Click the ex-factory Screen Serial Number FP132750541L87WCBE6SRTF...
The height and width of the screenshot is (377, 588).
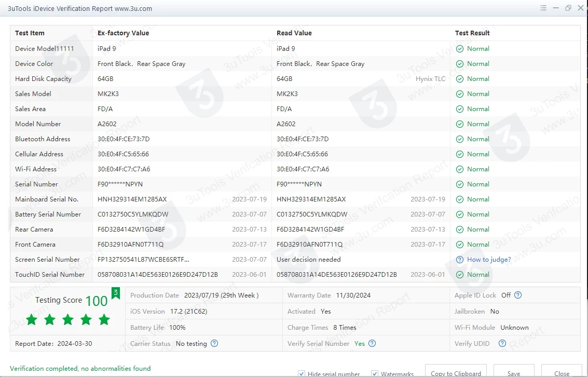click(x=143, y=260)
